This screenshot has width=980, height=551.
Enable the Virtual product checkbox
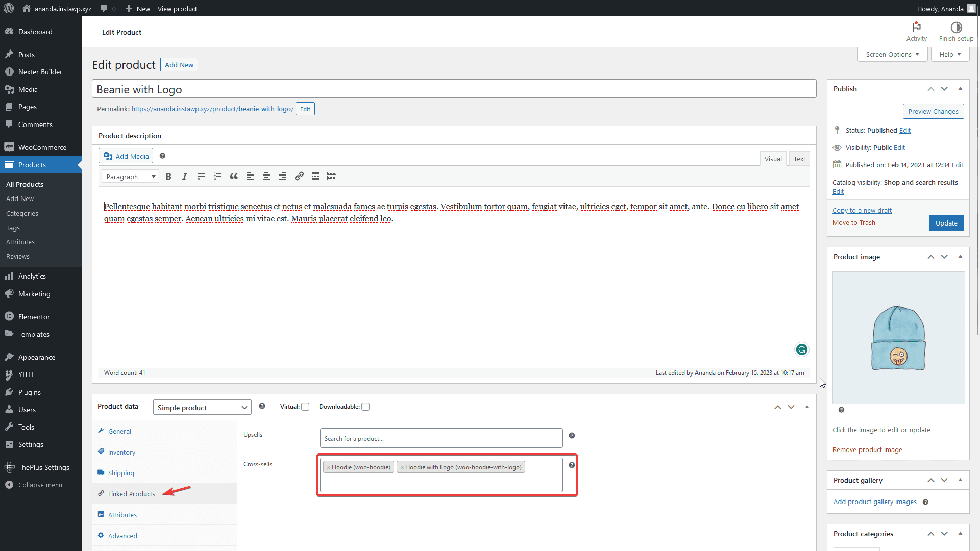coord(305,407)
